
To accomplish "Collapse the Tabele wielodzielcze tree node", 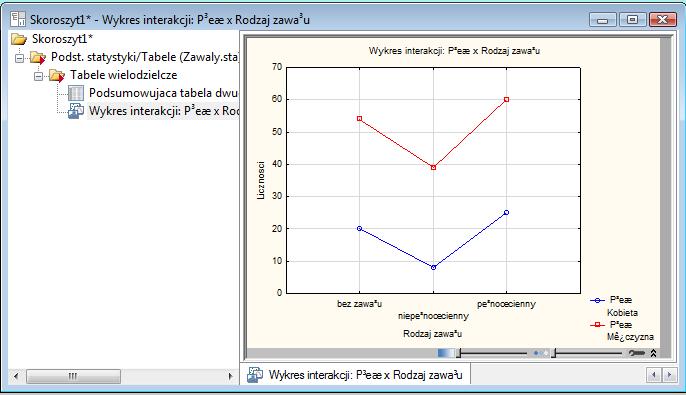I will 38,76.
